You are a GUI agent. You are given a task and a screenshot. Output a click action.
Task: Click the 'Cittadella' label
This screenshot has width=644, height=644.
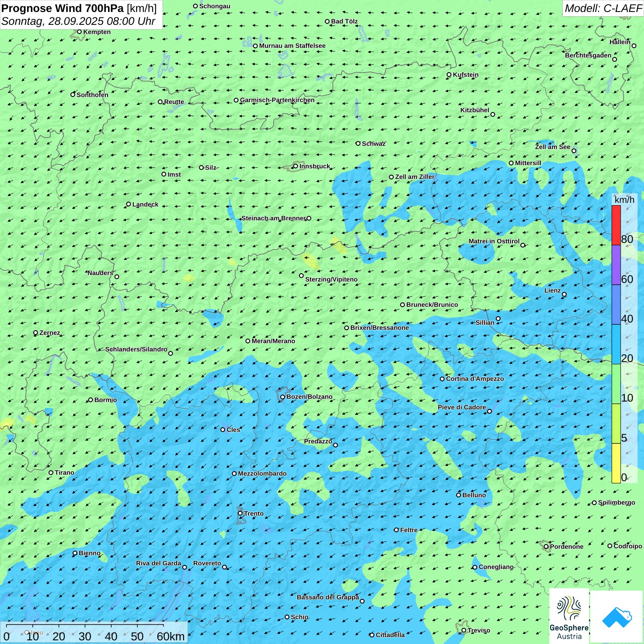pos(390,635)
